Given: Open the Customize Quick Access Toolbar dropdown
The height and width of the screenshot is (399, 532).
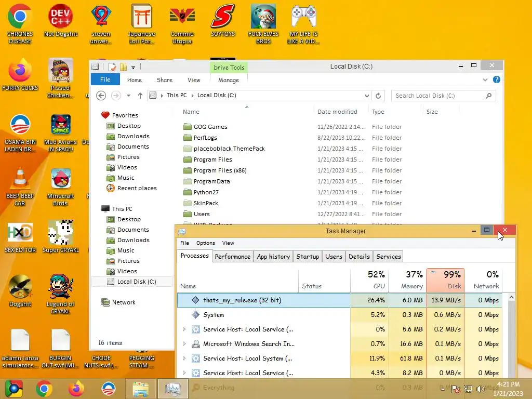Looking at the screenshot, I should [x=134, y=67].
